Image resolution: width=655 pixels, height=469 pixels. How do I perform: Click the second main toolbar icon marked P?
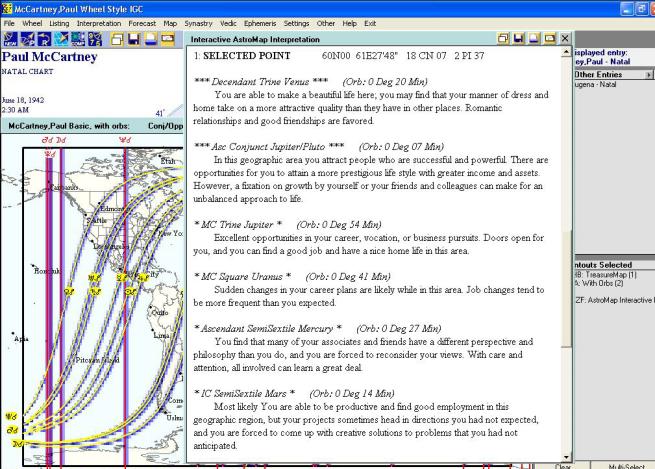pos(28,39)
